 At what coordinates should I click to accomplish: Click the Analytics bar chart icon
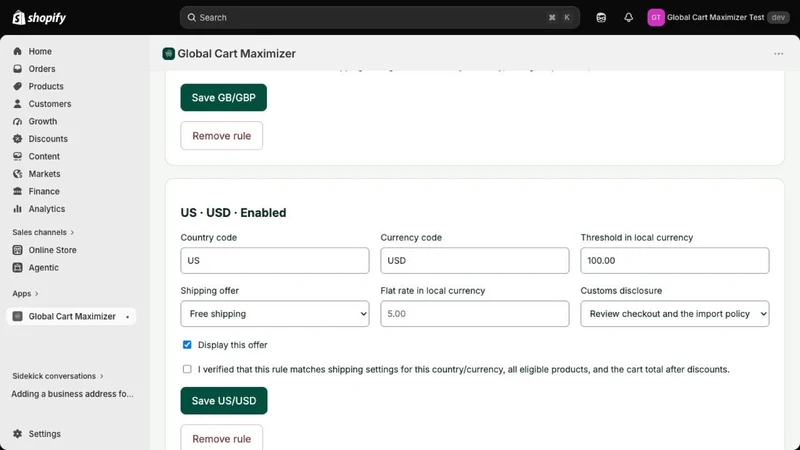(x=17, y=209)
